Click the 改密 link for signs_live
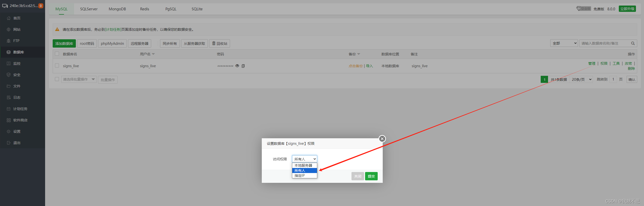This screenshot has height=206, width=644. pyautogui.click(x=628, y=63)
